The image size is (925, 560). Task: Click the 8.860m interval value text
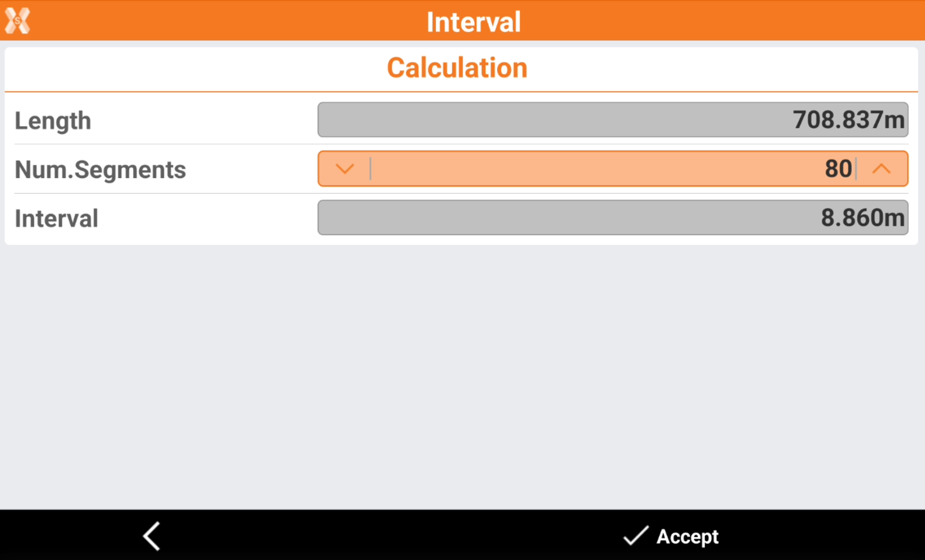[862, 217]
